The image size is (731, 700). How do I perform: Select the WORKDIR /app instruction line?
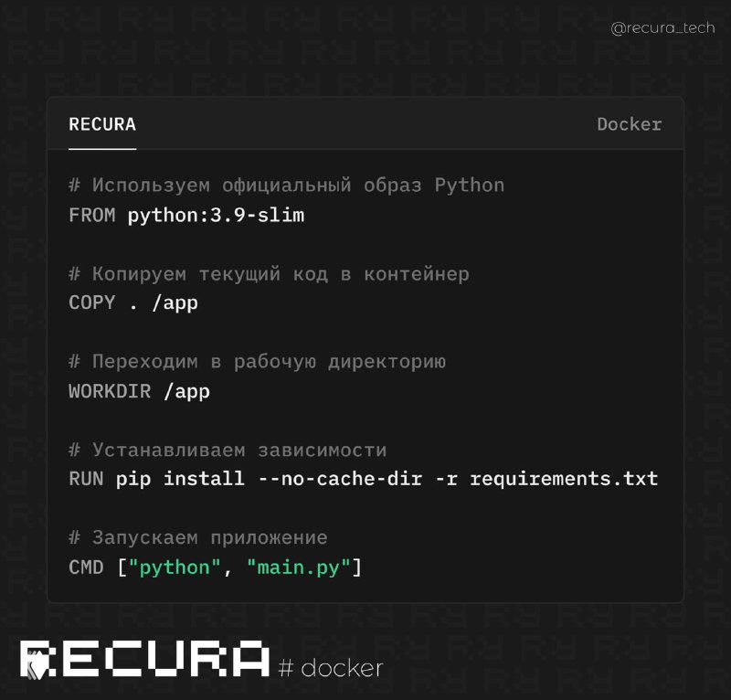pos(139,391)
